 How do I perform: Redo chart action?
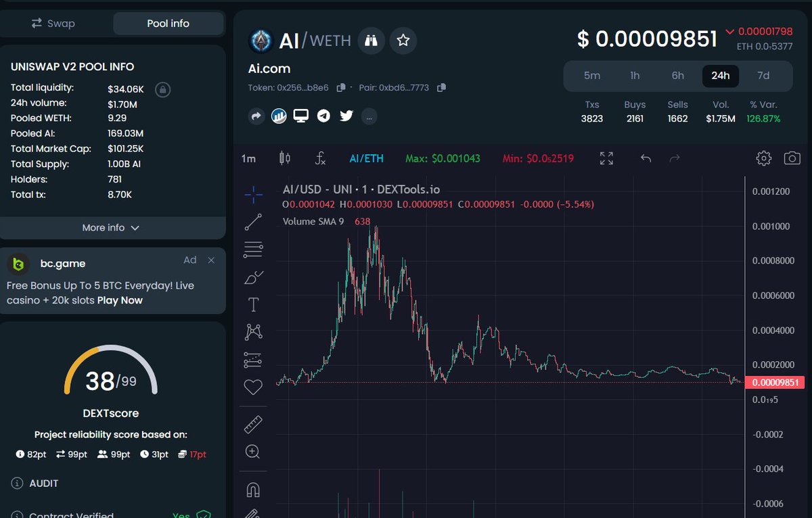[674, 158]
